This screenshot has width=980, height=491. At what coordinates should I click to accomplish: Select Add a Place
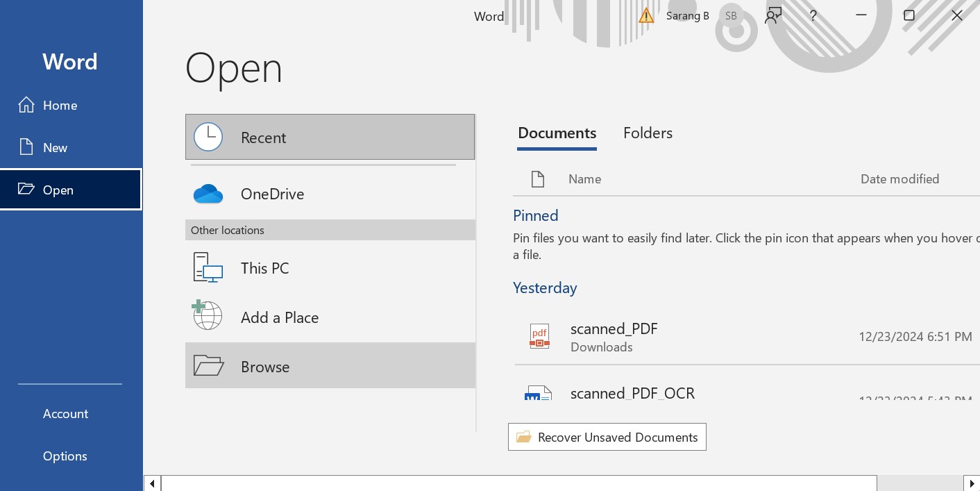(330, 317)
